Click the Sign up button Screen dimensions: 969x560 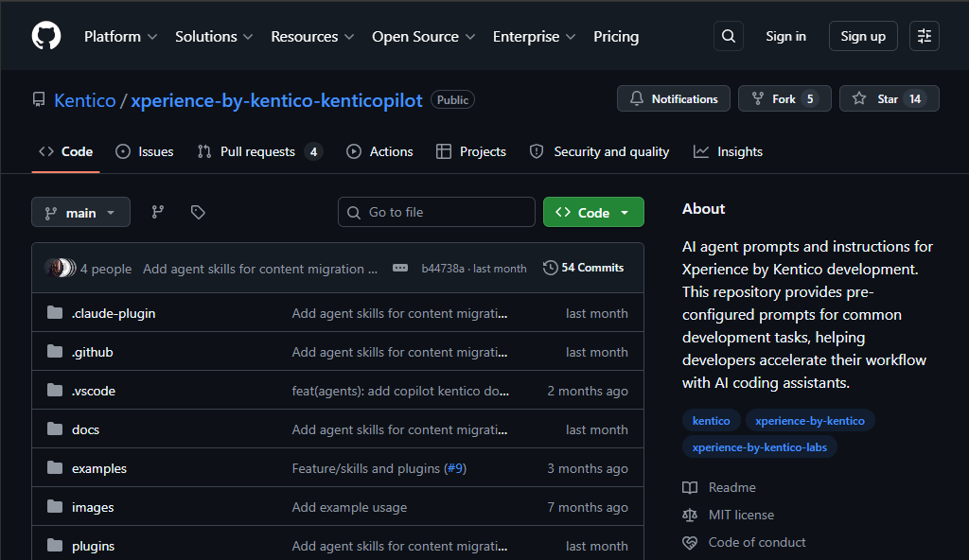click(863, 36)
